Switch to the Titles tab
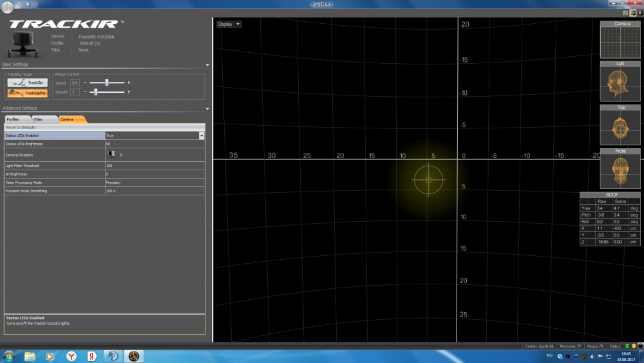This screenshot has height=363, width=644. pyautogui.click(x=40, y=119)
